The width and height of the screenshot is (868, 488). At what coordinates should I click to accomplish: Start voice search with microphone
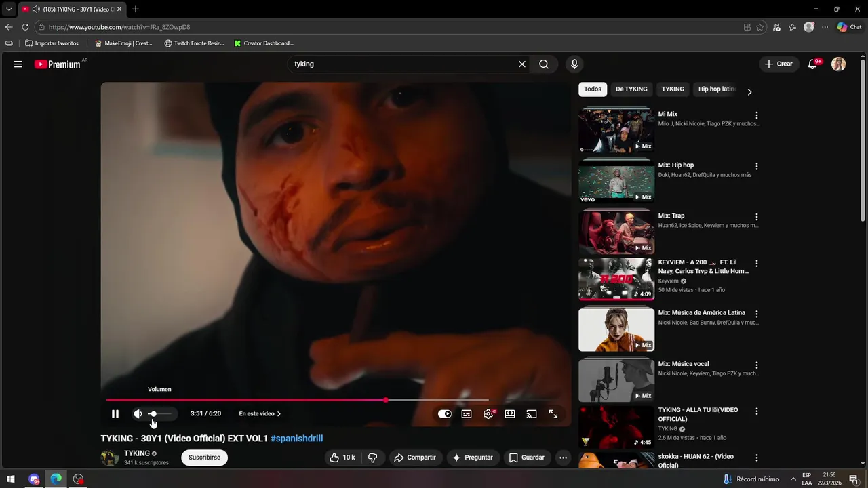point(574,64)
